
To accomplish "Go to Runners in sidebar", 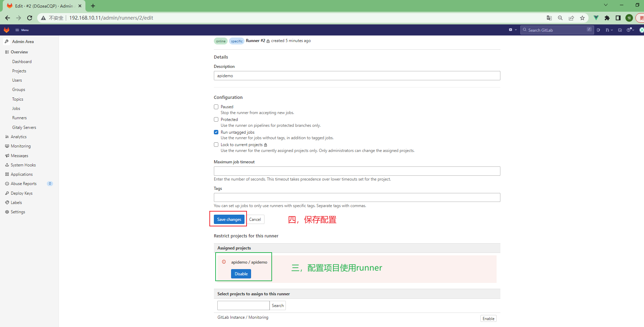I will (x=20, y=118).
